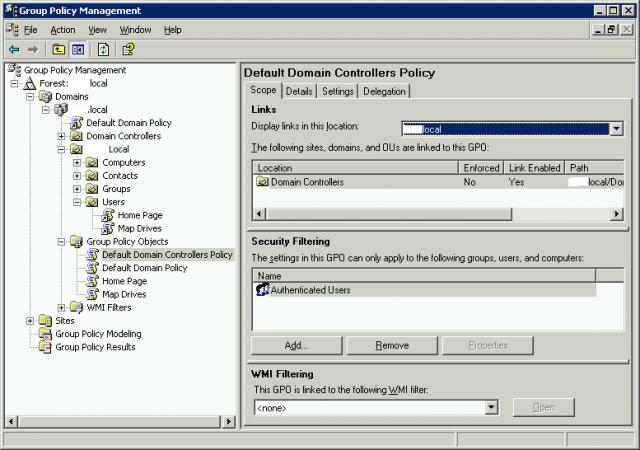Click the Groups OU folder icon
Screen dimensions: 640x450
point(92,189)
